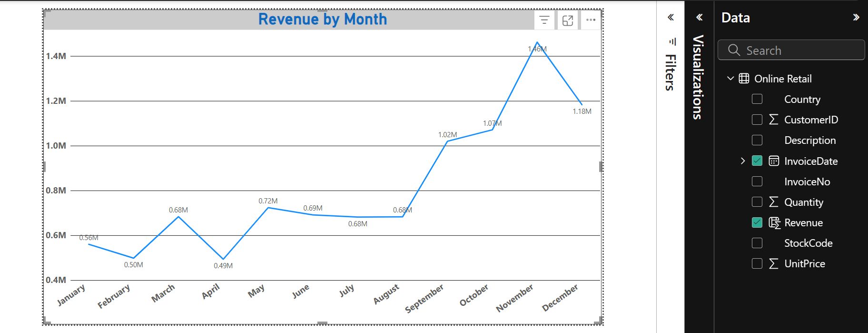
Task: Click the calculated column icon beside Revenue
Action: point(775,223)
